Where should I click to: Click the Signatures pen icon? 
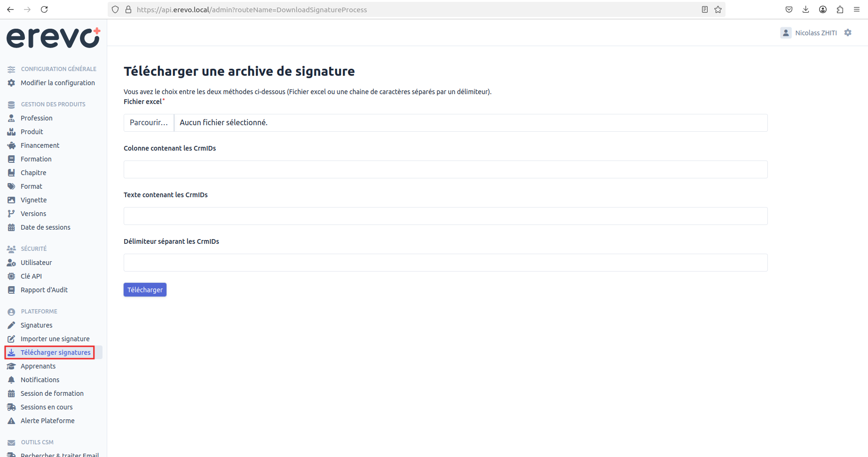[x=11, y=325]
